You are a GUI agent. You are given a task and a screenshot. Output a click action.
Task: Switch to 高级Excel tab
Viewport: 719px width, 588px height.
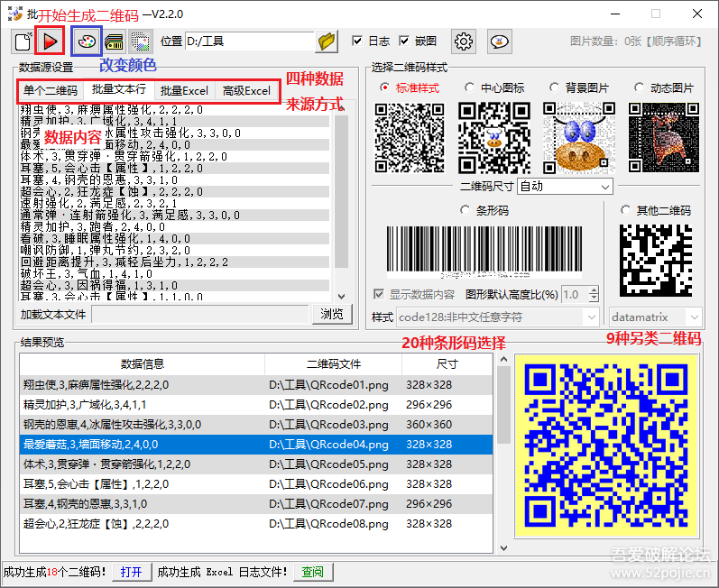[246, 91]
